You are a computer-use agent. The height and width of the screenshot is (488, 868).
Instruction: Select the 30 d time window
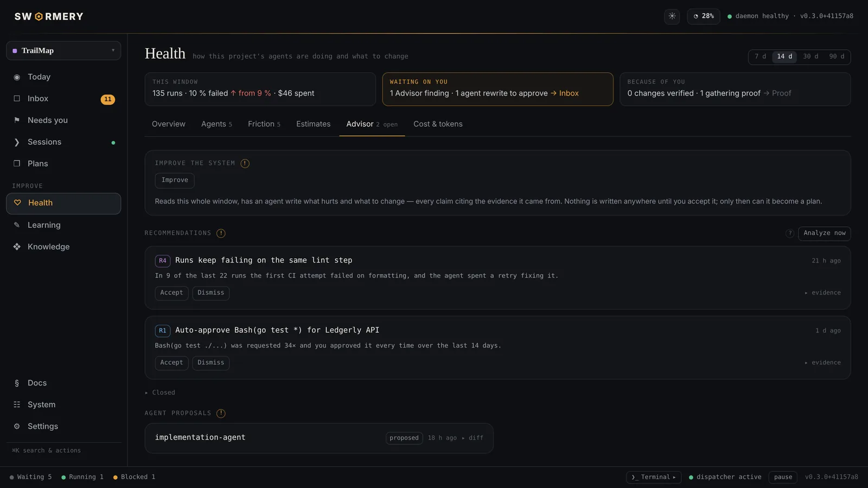810,56
